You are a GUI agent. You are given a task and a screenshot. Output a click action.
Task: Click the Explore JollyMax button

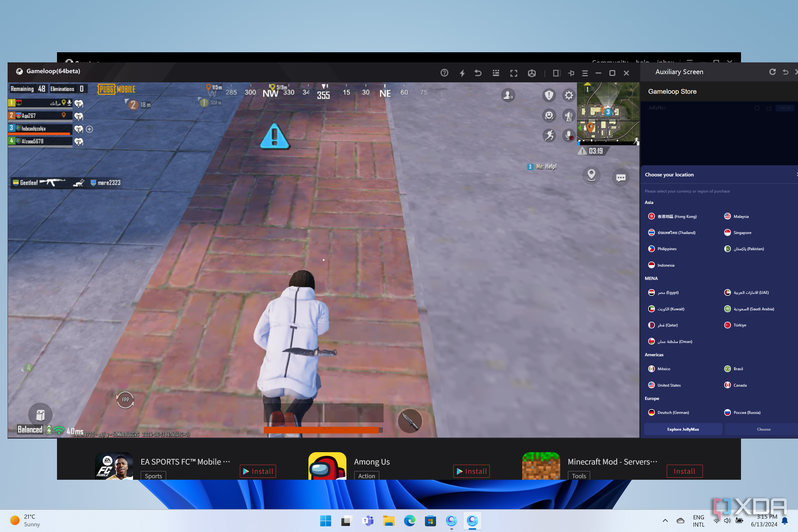coord(683,429)
